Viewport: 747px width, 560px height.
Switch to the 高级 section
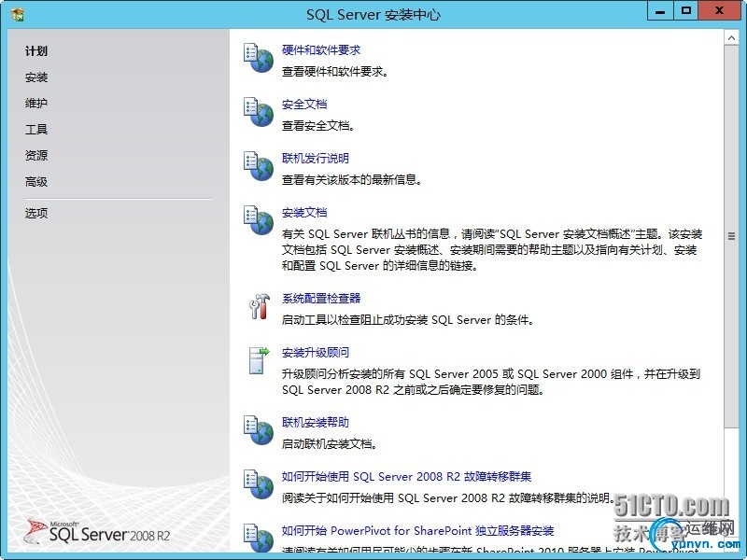click(36, 181)
